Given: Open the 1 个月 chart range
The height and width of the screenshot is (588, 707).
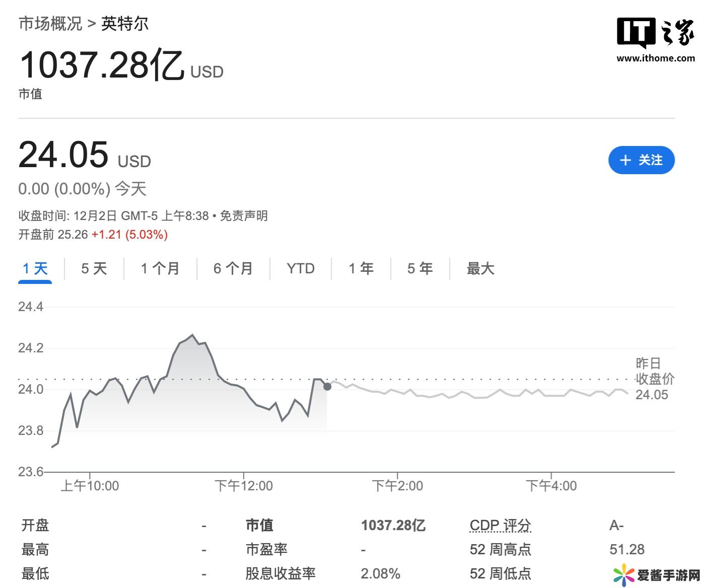Looking at the screenshot, I should pyautogui.click(x=160, y=268).
